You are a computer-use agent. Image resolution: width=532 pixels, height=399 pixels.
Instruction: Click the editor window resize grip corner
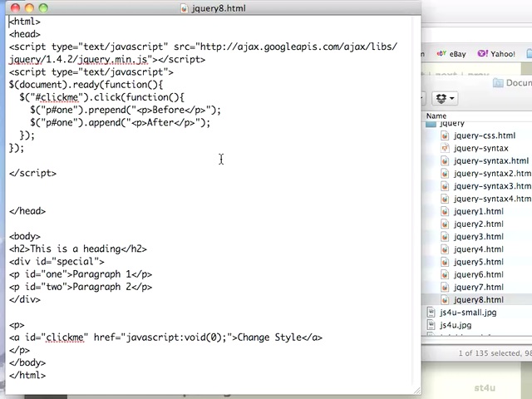pos(417,391)
